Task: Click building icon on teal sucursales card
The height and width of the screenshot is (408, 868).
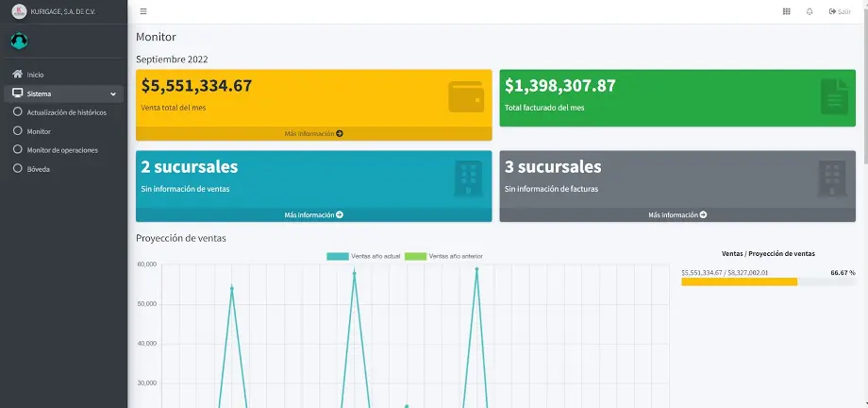Action: [x=468, y=178]
